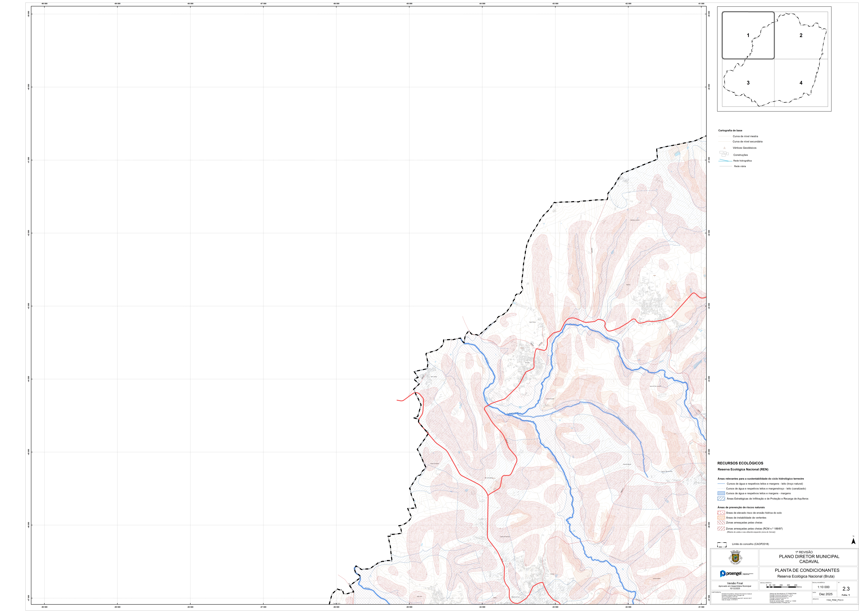The height and width of the screenshot is (614, 868).
Task: Click the 'Versão Final' text
Action: (735, 583)
